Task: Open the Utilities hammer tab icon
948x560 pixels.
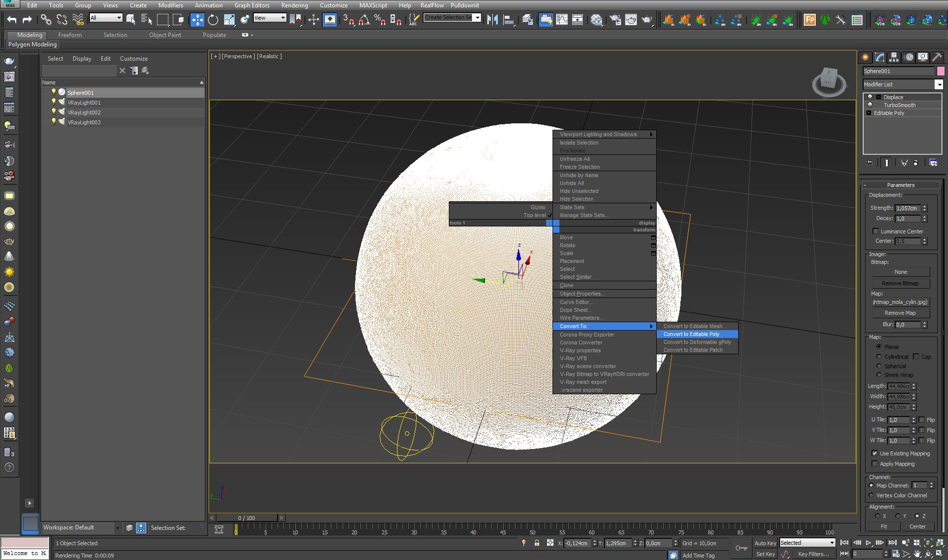Action: click(x=937, y=57)
